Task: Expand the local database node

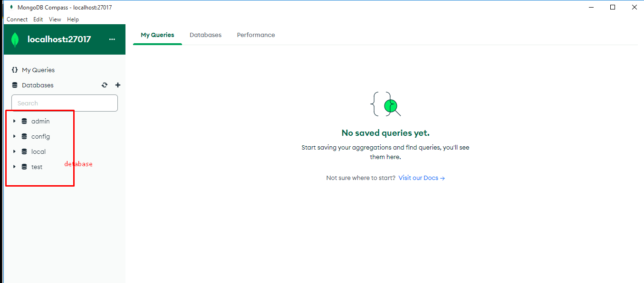Action: click(x=14, y=152)
